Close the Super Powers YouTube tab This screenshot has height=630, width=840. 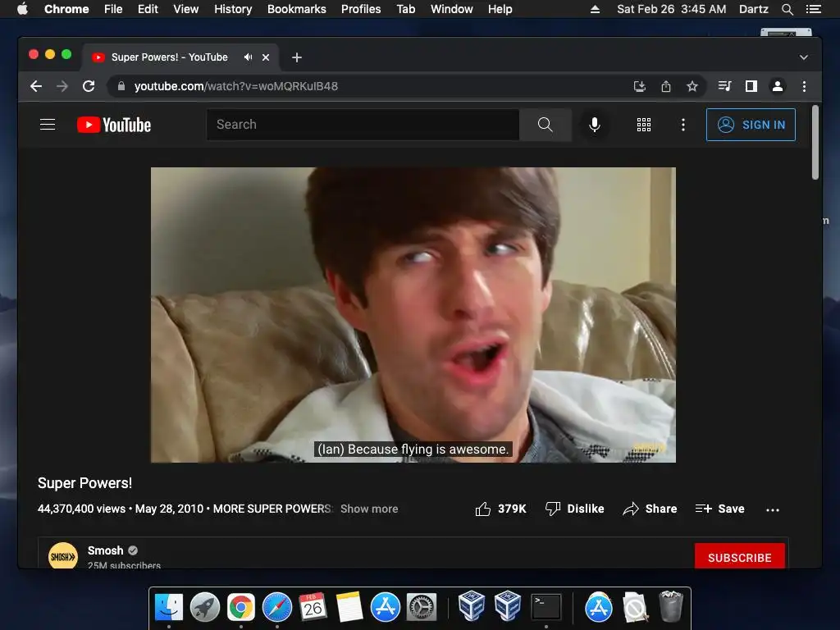(x=266, y=57)
